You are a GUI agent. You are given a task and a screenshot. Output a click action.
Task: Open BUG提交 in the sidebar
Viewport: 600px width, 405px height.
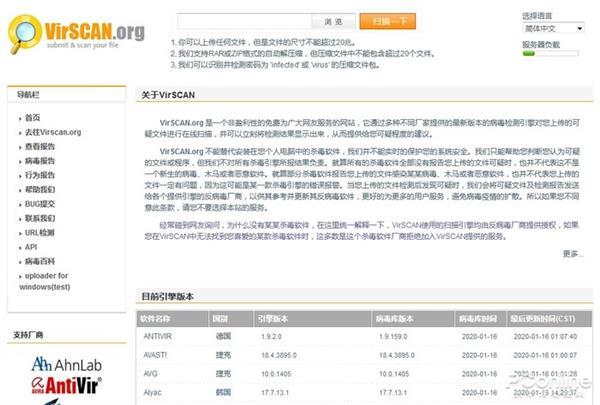tap(40, 204)
